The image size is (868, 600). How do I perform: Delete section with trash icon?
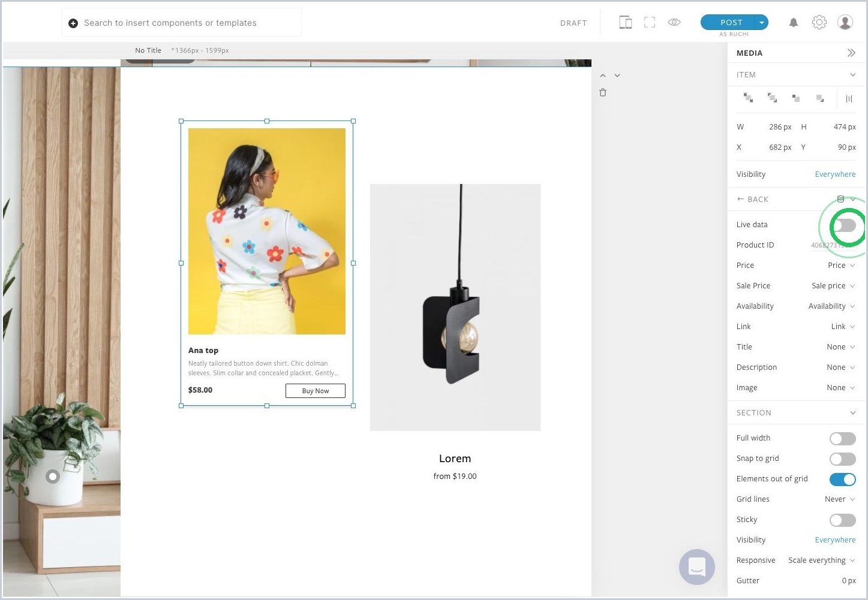tap(603, 92)
